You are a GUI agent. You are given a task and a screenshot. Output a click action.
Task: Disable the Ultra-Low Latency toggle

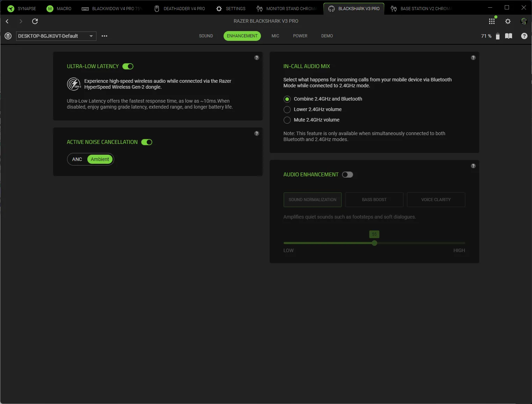(128, 66)
